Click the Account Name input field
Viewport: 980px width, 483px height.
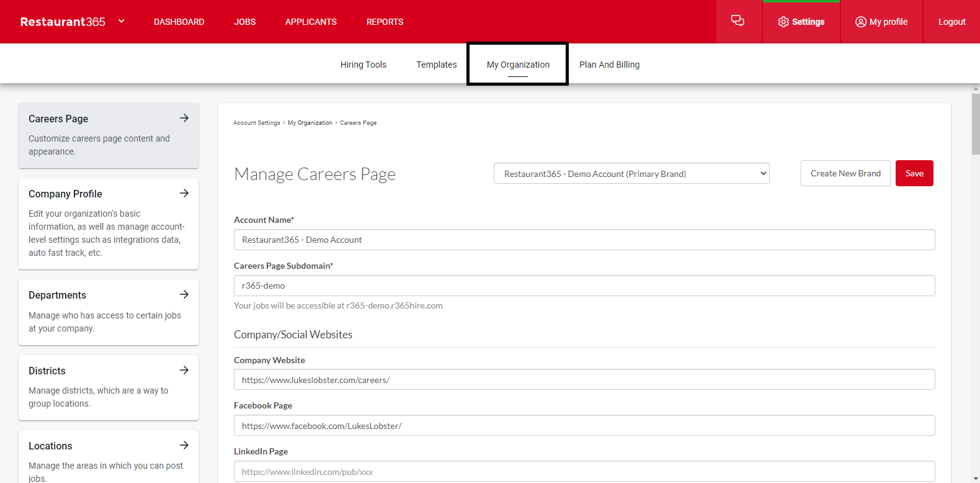(584, 240)
